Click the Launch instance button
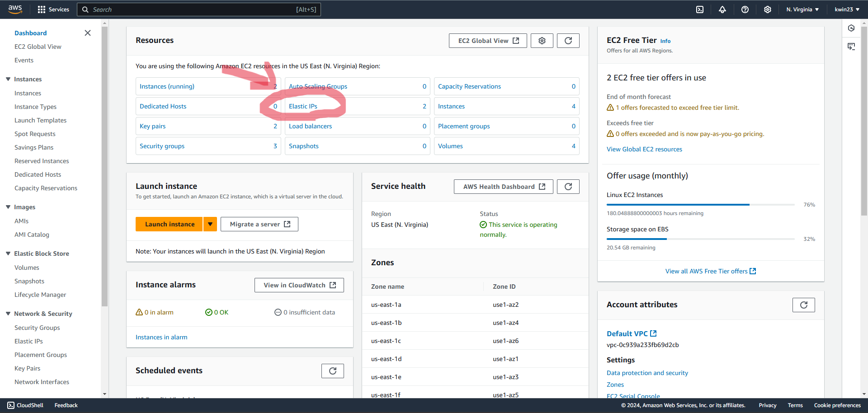 click(x=170, y=224)
